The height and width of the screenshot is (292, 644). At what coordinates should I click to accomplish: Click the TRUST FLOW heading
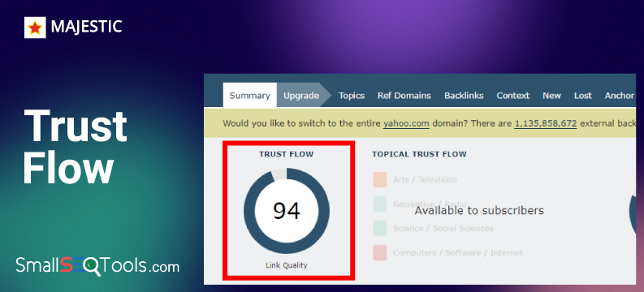pyautogui.click(x=287, y=154)
